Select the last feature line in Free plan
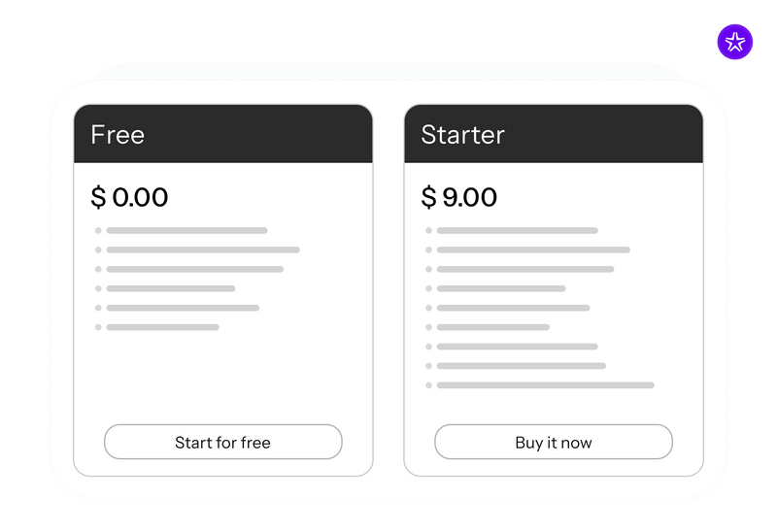The width and height of the screenshot is (777, 532). [162, 327]
